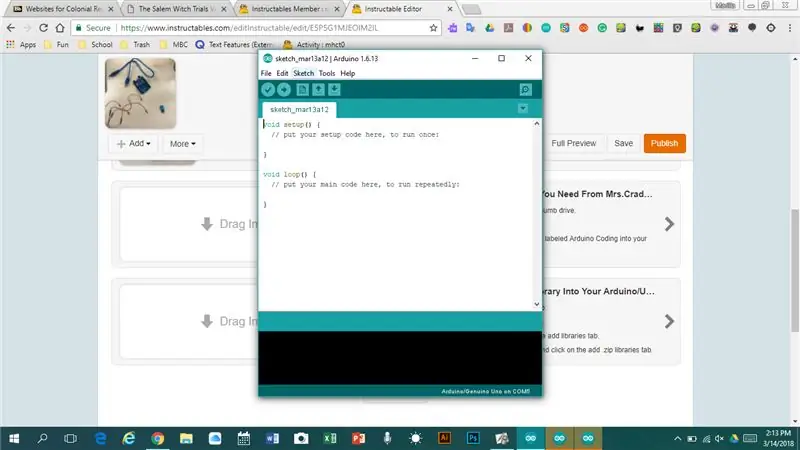
Task: Click the volume muted tray icon
Action: pyautogui.click(x=719, y=439)
